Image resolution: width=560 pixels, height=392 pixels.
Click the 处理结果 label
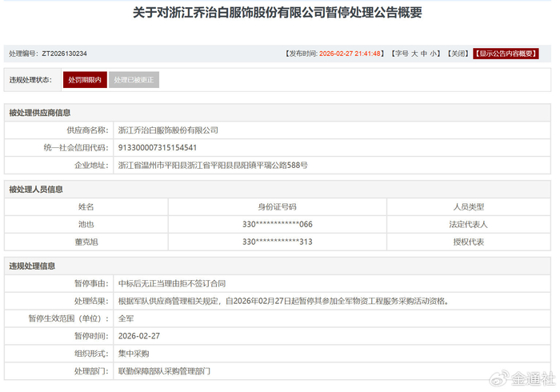pyautogui.click(x=91, y=302)
